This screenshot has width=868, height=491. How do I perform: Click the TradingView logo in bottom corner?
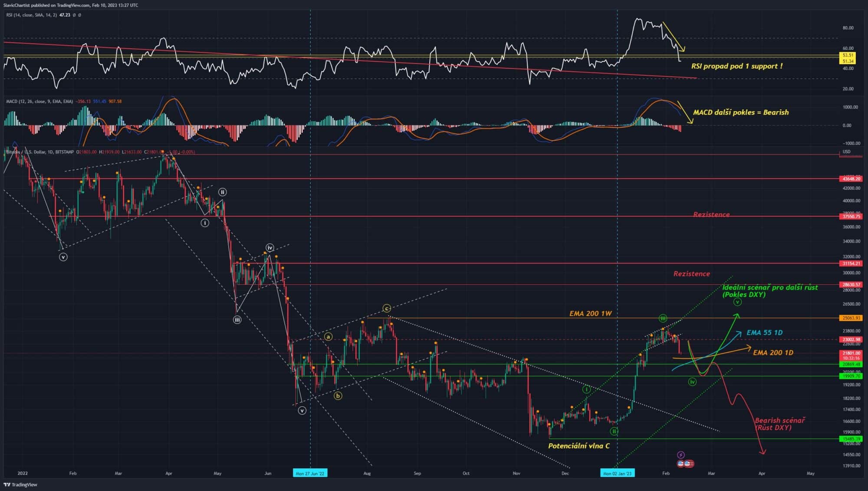[x=20, y=484]
